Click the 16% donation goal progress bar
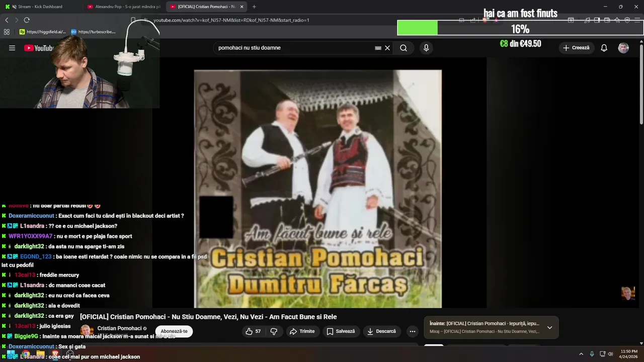Viewport: 644px width, 362px height. point(520,28)
